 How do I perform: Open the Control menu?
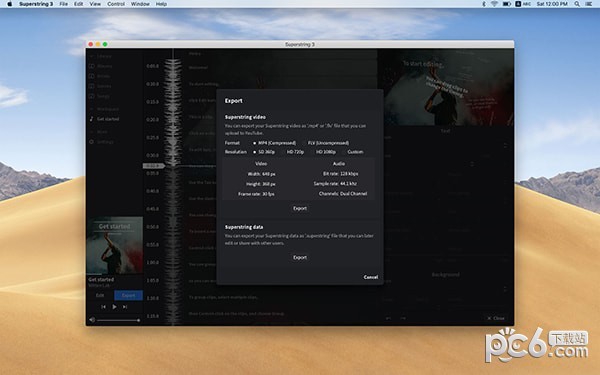(x=116, y=4)
